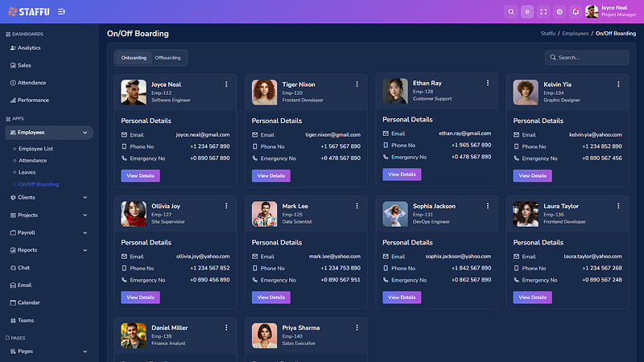644x362 pixels.
Task: Collapse the Employees sidebar menu
Action: 49,133
